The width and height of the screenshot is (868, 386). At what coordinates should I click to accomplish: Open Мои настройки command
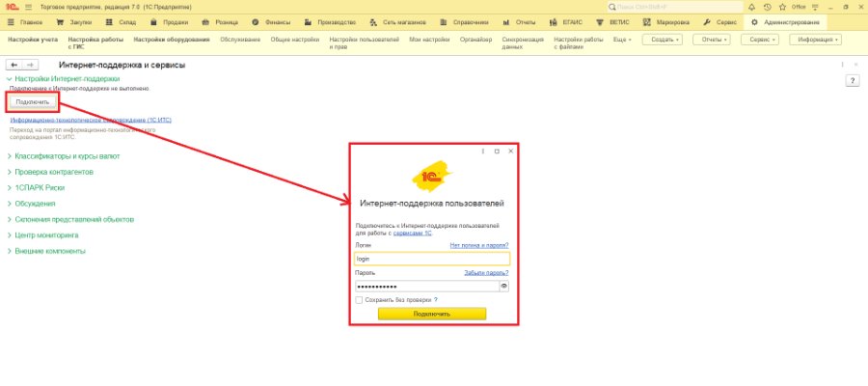[429, 40]
